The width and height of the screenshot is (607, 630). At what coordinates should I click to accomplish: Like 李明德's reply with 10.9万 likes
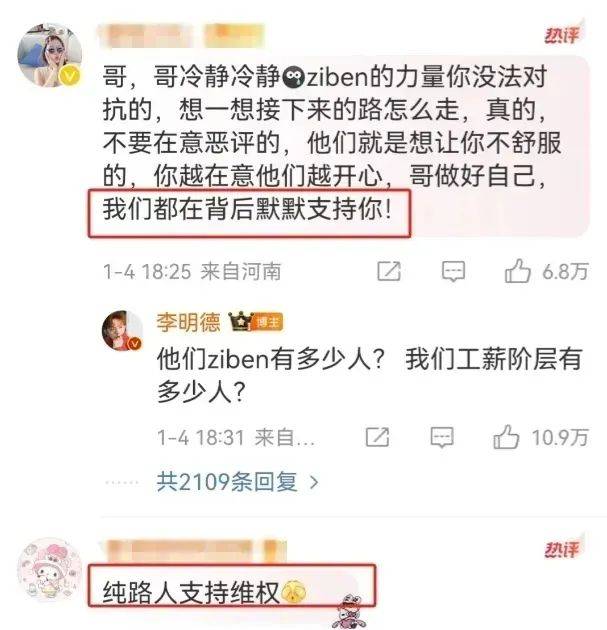506,437
